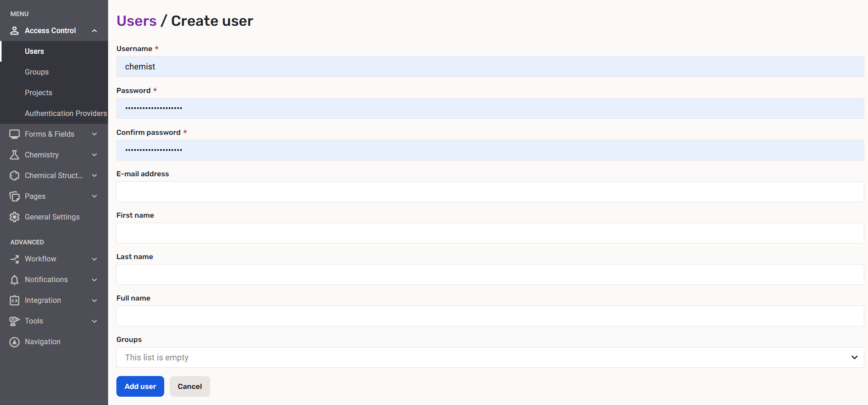Click the Integration icon under Advanced
868x405 pixels.
tap(14, 300)
